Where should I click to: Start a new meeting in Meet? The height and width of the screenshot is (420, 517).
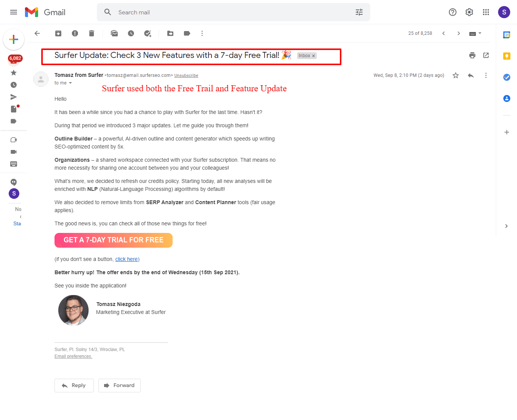(x=14, y=140)
